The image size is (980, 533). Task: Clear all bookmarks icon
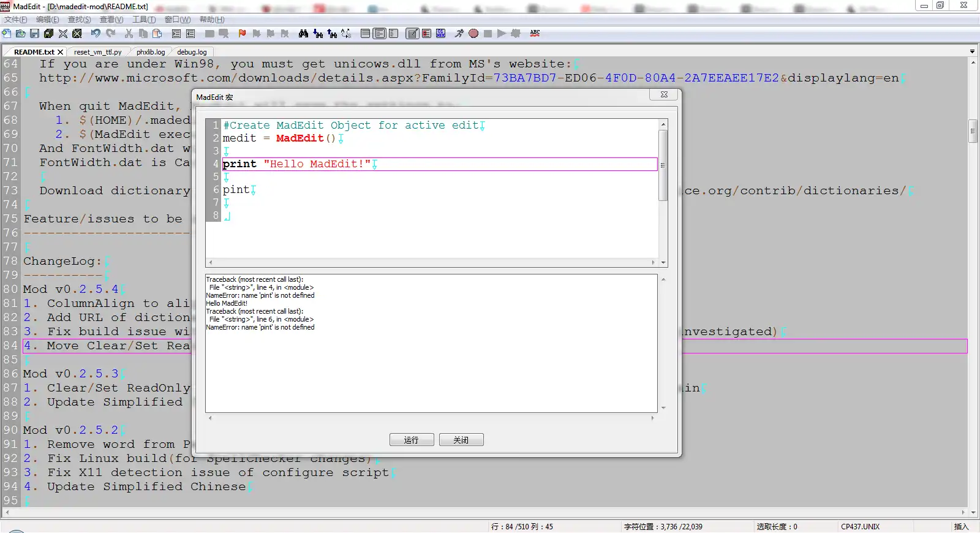pyautogui.click(x=285, y=34)
